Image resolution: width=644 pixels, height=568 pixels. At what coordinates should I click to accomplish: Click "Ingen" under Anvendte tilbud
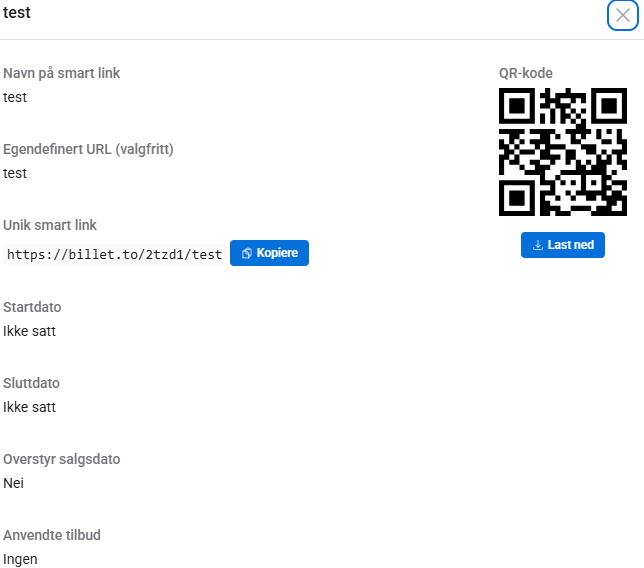[20, 559]
